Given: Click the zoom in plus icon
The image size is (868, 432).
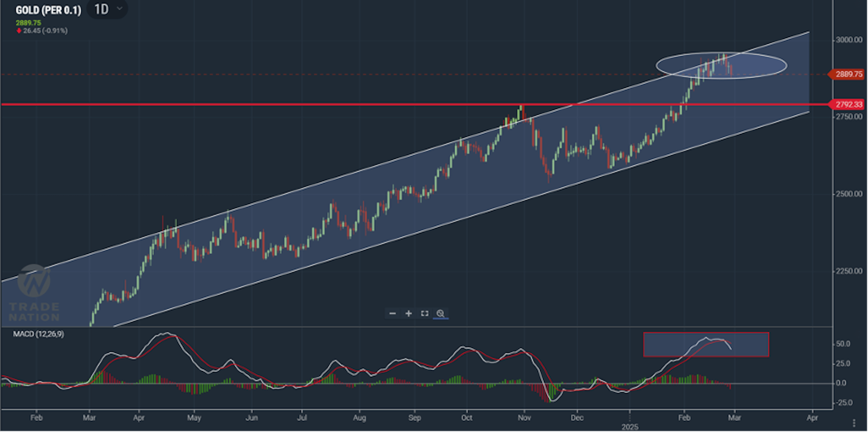Looking at the screenshot, I should [x=409, y=314].
